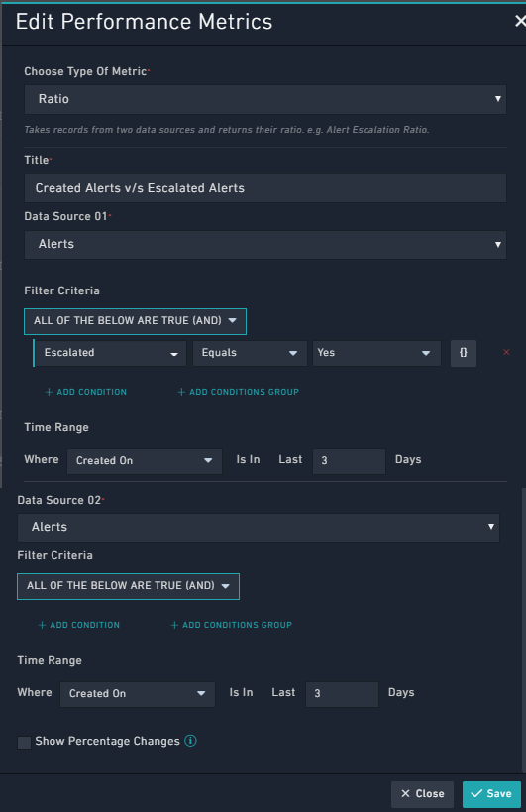Click the Last days field for Data Source 02
Screen dimensions: 526x812
coord(343,694)
